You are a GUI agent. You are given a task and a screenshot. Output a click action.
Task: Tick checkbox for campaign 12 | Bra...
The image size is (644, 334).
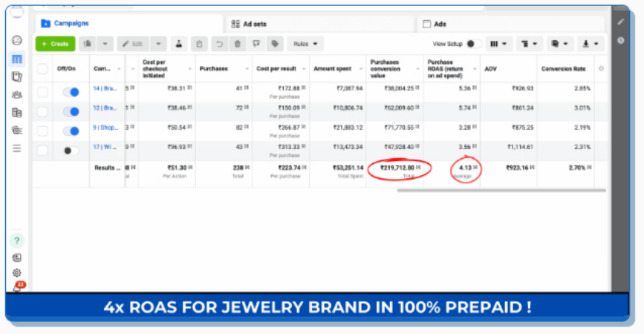point(42,111)
